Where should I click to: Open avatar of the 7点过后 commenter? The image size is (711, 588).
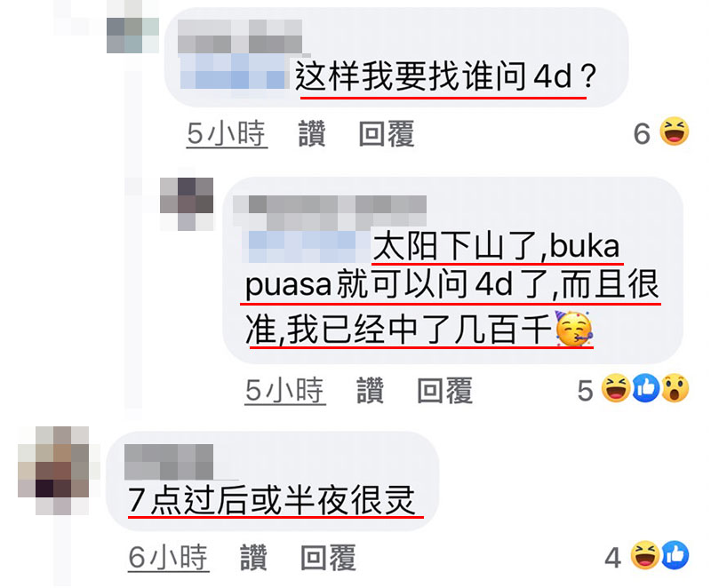[x=53, y=470]
